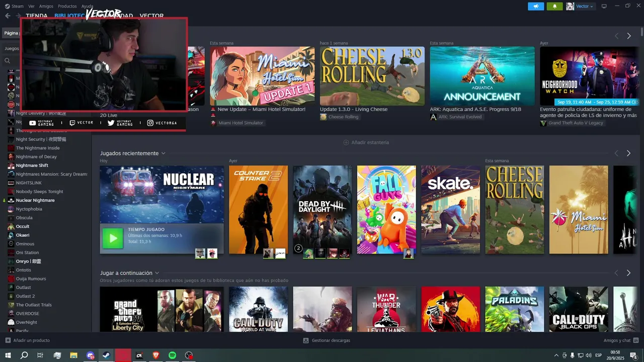The height and width of the screenshot is (362, 644).
Task: Click the Outlast game icon in sidebar
Action: tap(11, 288)
